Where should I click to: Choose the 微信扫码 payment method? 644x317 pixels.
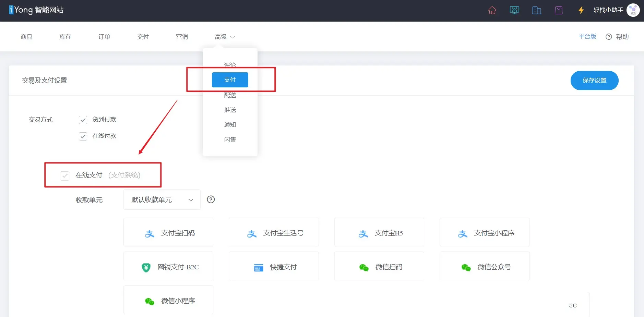379,266
